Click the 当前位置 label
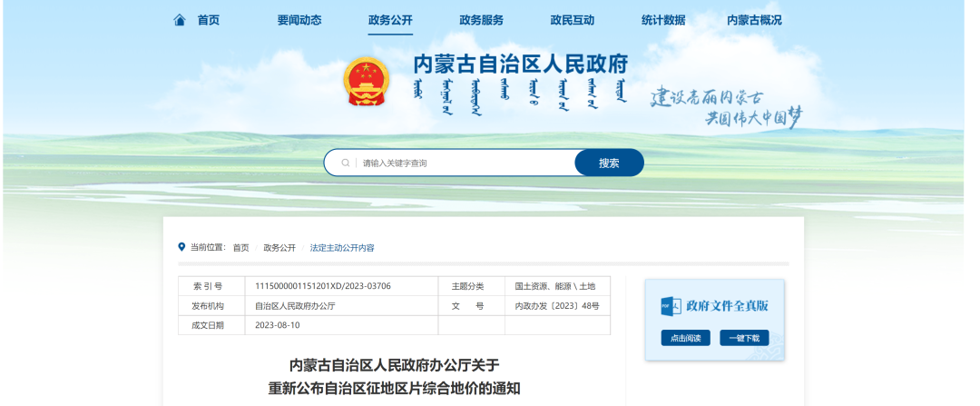Viewport: 980px width, 406px height. (x=208, y=248)
